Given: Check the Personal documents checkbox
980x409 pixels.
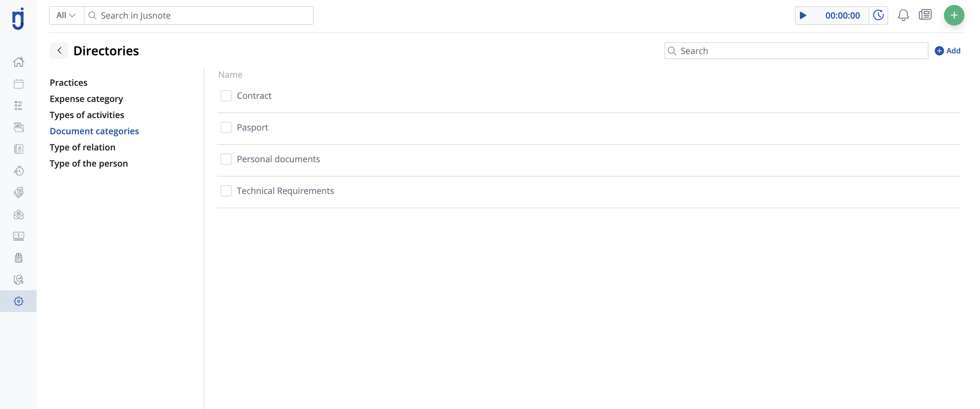Looking at the screenshot, I should pos(226,159).
